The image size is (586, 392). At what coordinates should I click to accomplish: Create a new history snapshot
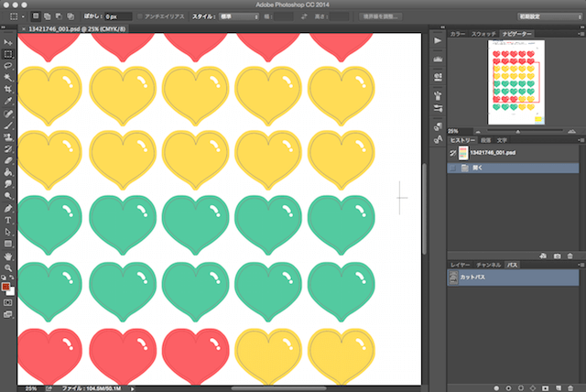[x=557, y=256]
